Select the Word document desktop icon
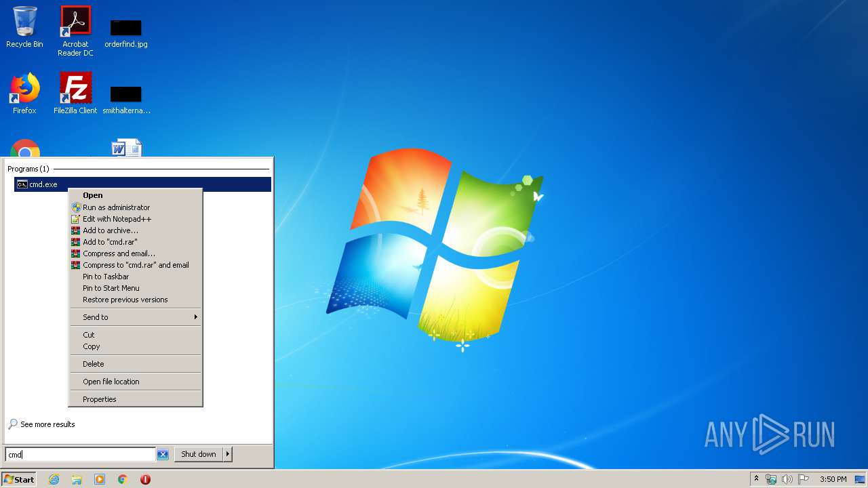Screen dimensions: 868x488 126,148
